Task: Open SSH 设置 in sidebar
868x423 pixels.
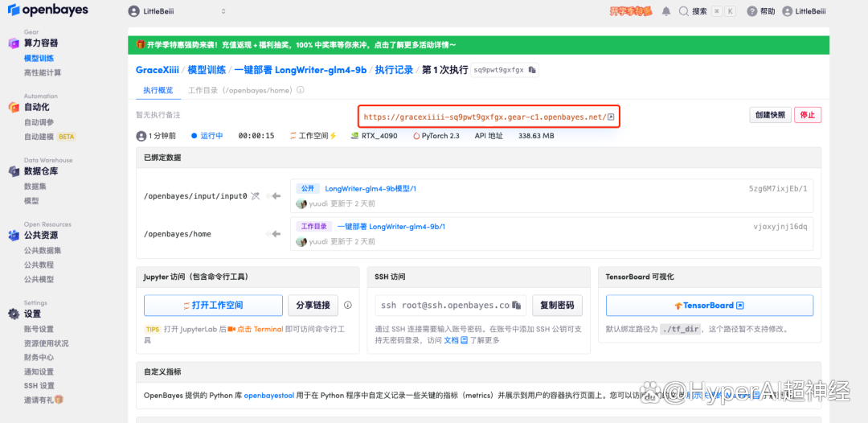Action: tap(39, 386)
